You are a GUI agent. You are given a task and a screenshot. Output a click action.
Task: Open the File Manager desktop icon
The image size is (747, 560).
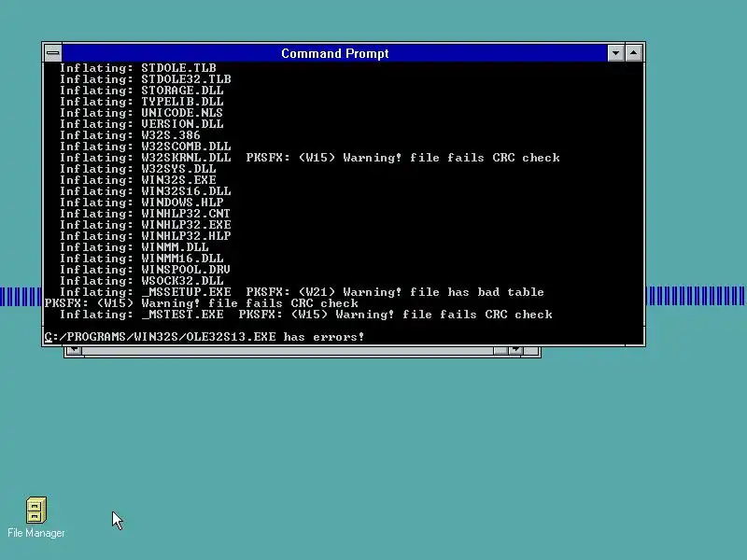(x=36, y=510)
